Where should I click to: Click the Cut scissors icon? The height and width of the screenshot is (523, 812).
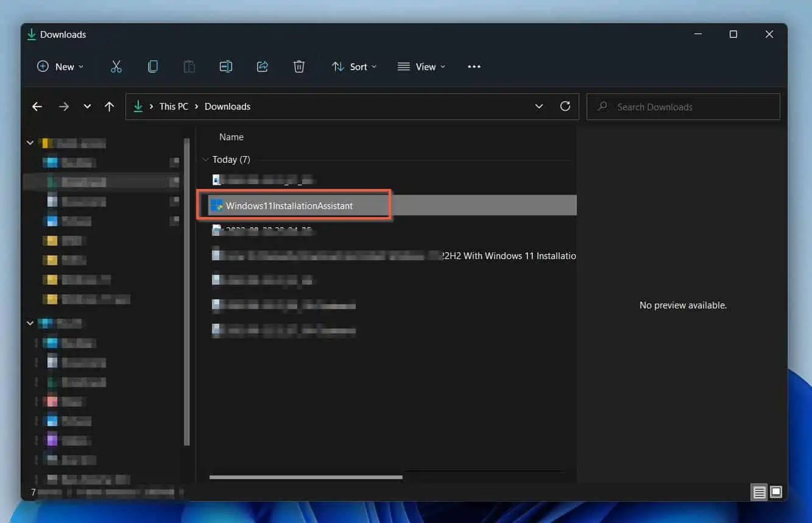click(x=116, y=67)
